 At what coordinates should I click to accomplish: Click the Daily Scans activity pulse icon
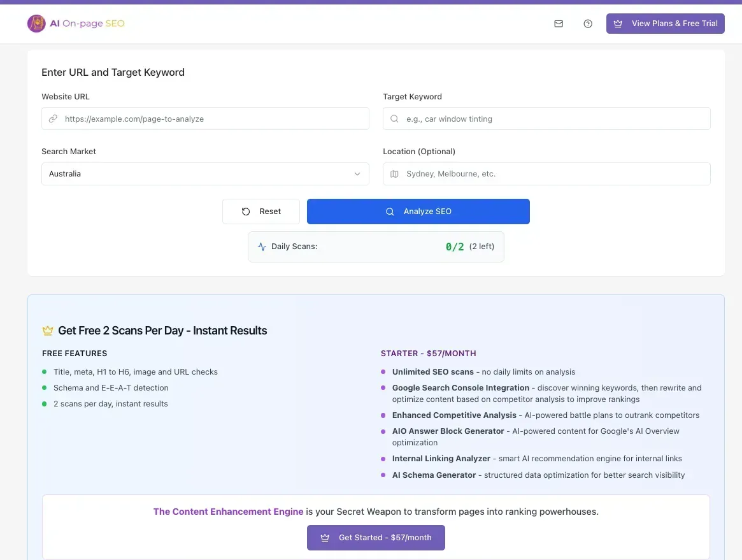(x=262, y=247)
